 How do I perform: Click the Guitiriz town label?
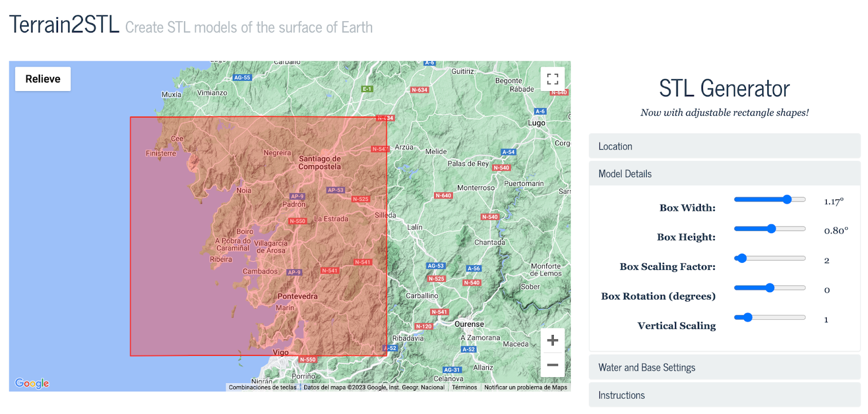463,71
